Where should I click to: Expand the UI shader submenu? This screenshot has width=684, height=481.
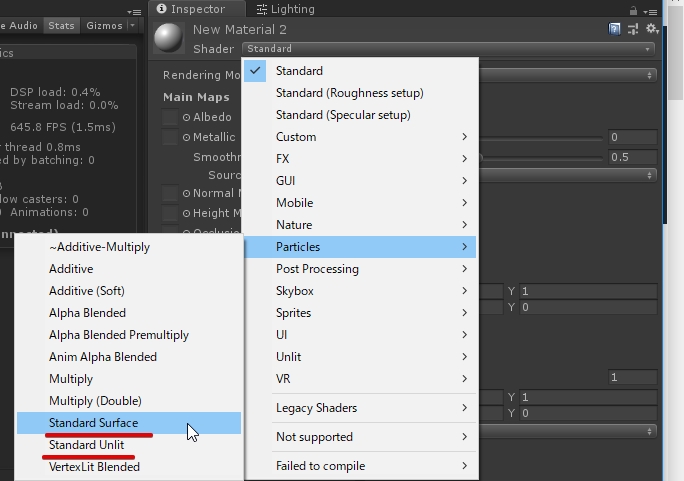pos(360,335)
